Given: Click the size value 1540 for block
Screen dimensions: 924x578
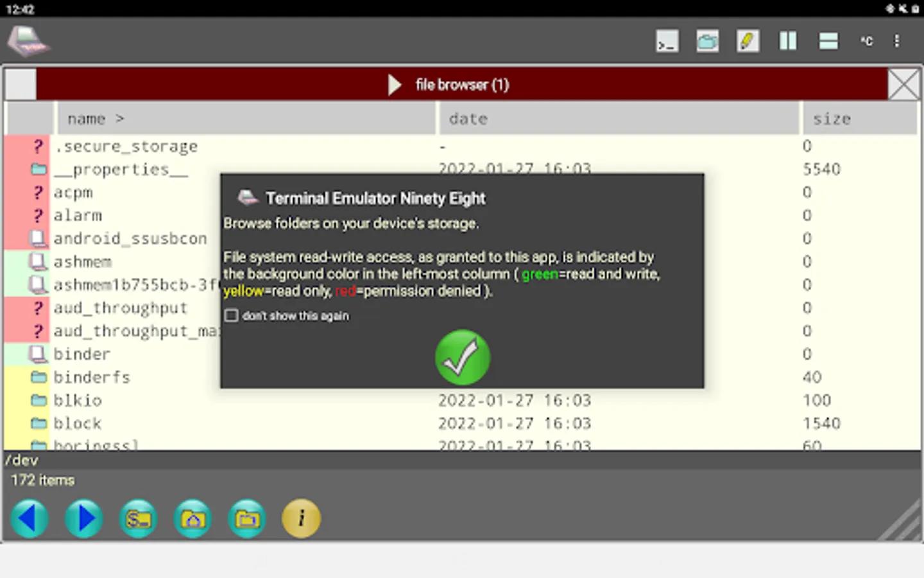Looking at the screenshot, I should (x=821, y=423).
